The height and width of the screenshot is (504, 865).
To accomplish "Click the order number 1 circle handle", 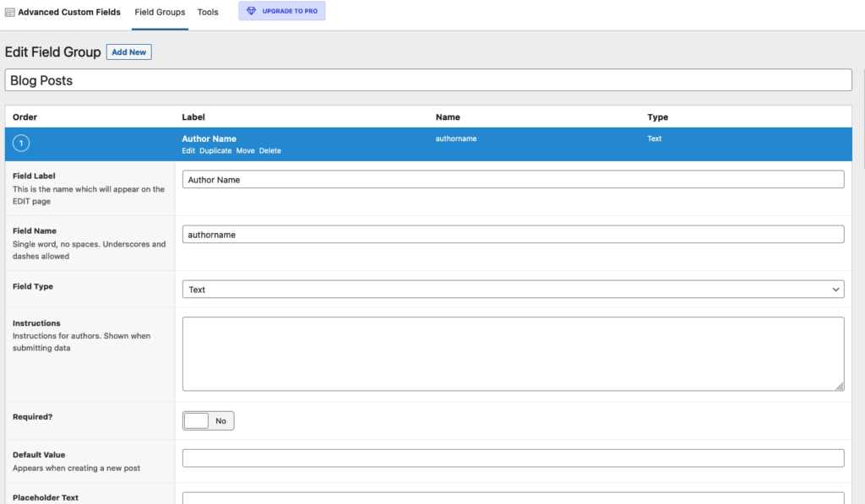I will pyautogui.click(x=21, y=144).
